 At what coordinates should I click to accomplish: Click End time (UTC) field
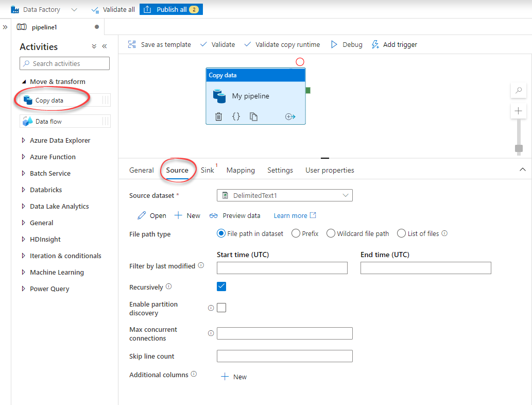[425, 268]
